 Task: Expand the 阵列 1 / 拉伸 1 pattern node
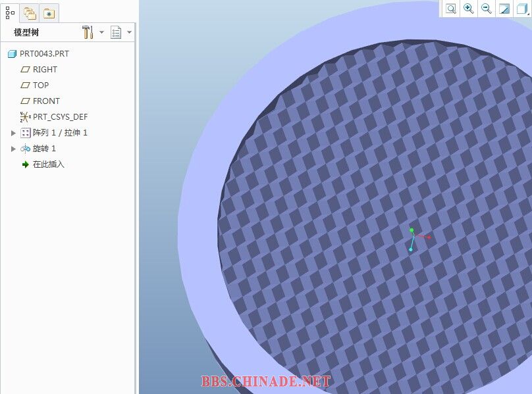(13, 133)
